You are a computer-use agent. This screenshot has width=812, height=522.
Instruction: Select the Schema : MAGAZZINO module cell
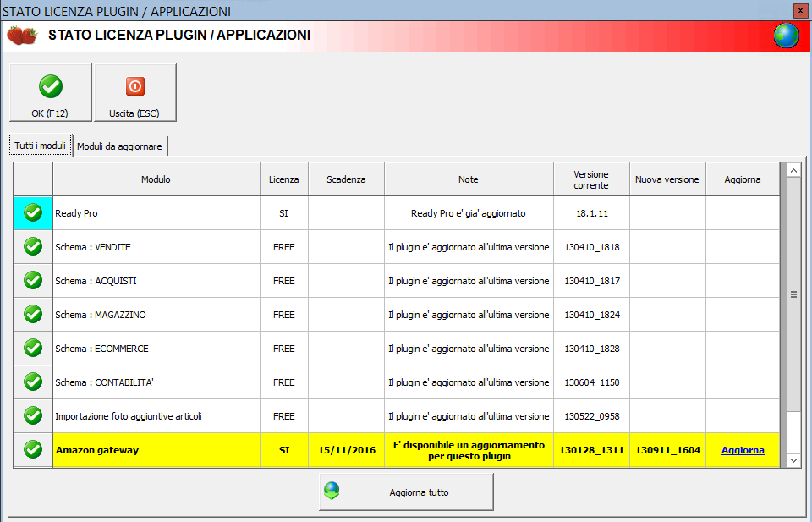tap(156, 315)
